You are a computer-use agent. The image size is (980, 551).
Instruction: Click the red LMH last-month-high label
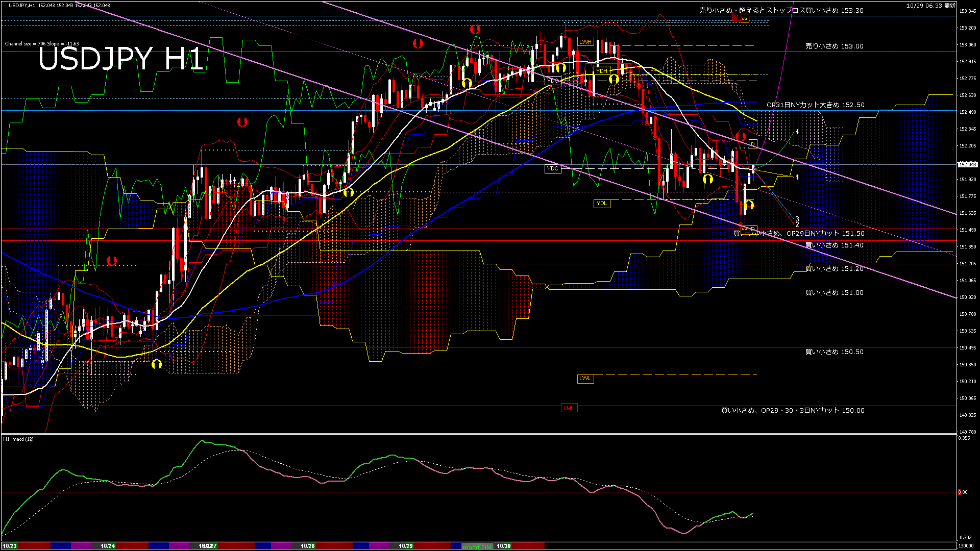pyautogui.click(x=570, y=408)
